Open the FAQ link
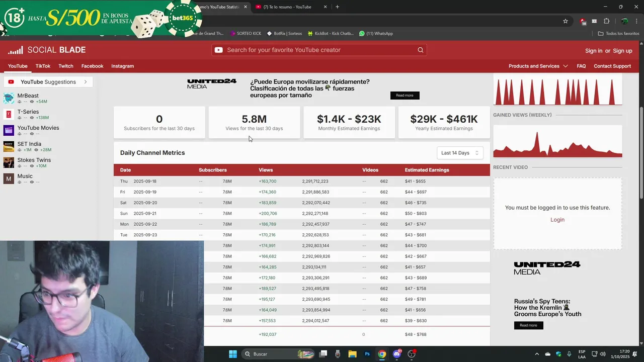 581,66
